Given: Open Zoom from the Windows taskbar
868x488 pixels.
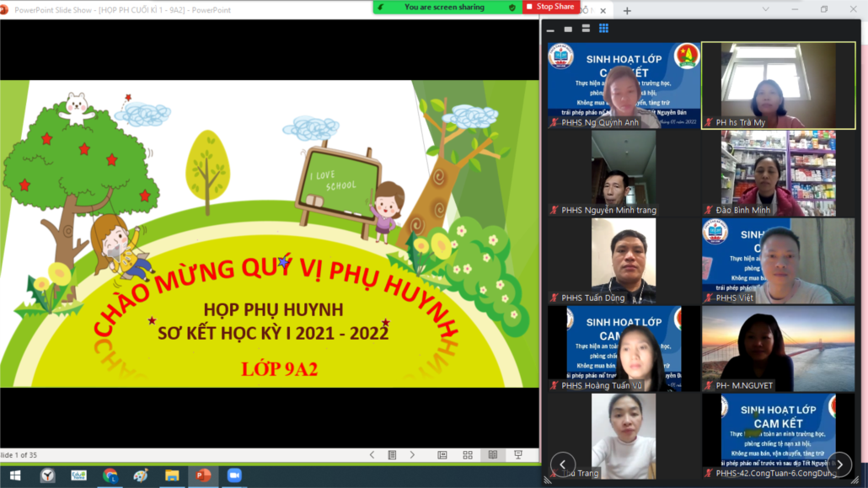Looking at the screenshot, I should 233,475.
